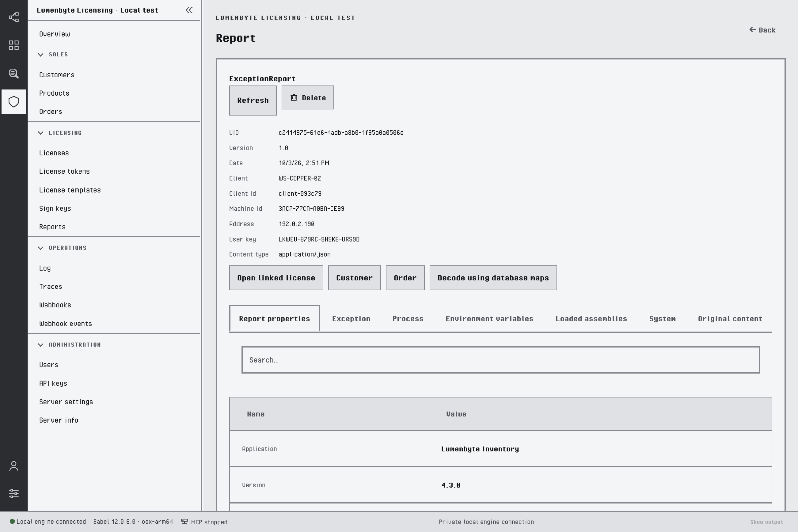Click Open linked license button
Image resolution: width=798 pixels, height=532 pixels.
pyautogui.click(x=276, y=278)
